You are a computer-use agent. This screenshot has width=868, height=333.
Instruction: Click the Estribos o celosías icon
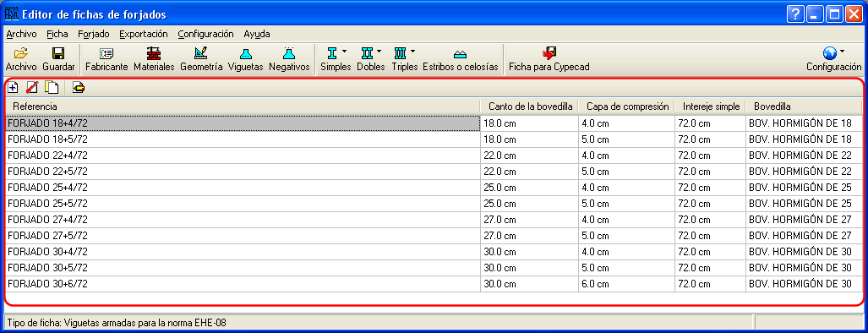[460, 54]
